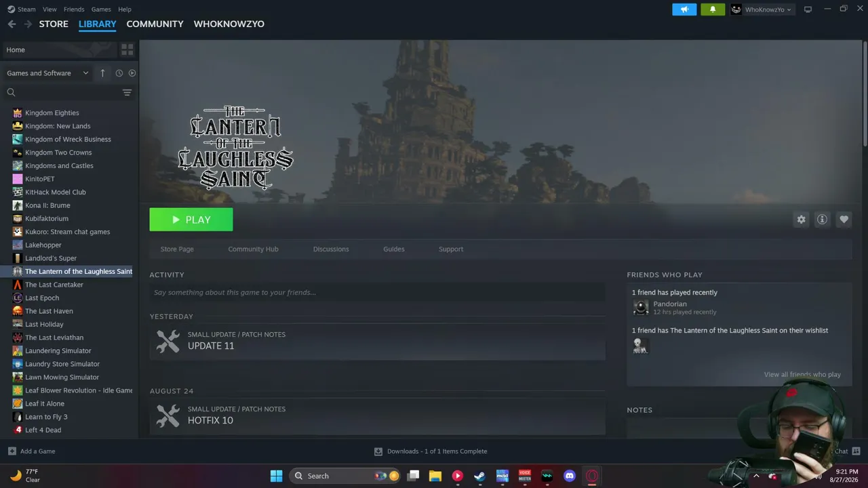This screenshot has height=488, width=868.
Task: Open game settings with the gear icon
Action: [802, 220]
